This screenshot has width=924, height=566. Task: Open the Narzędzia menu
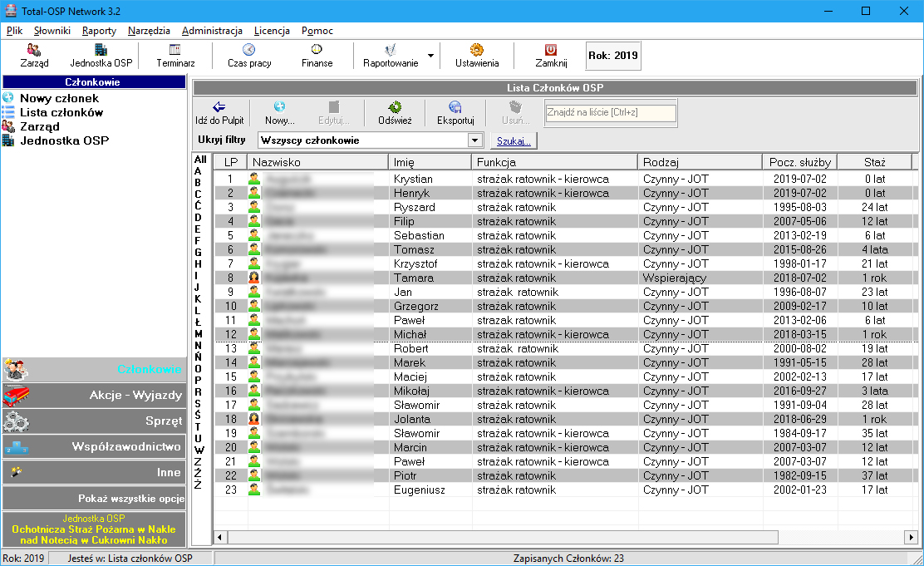point(149,31)
